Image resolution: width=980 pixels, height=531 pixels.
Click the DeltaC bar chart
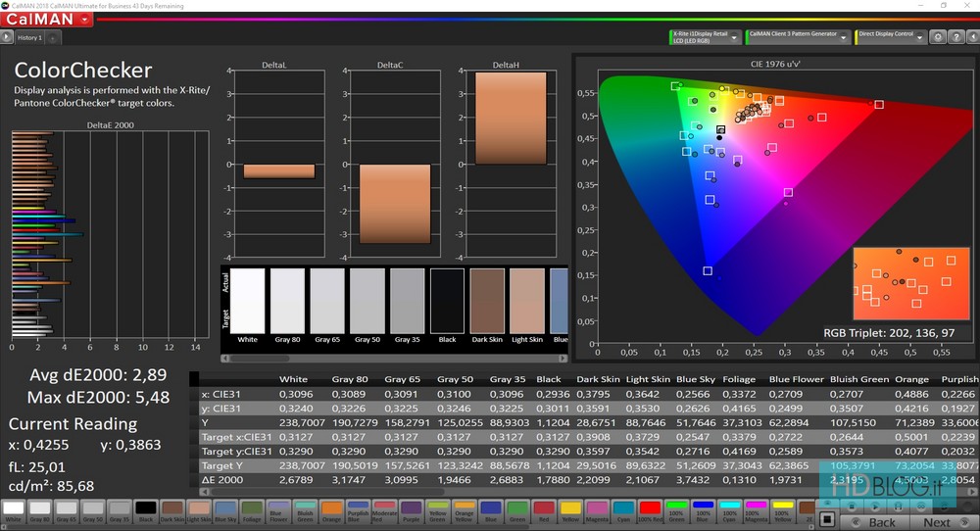coord(395,164)
